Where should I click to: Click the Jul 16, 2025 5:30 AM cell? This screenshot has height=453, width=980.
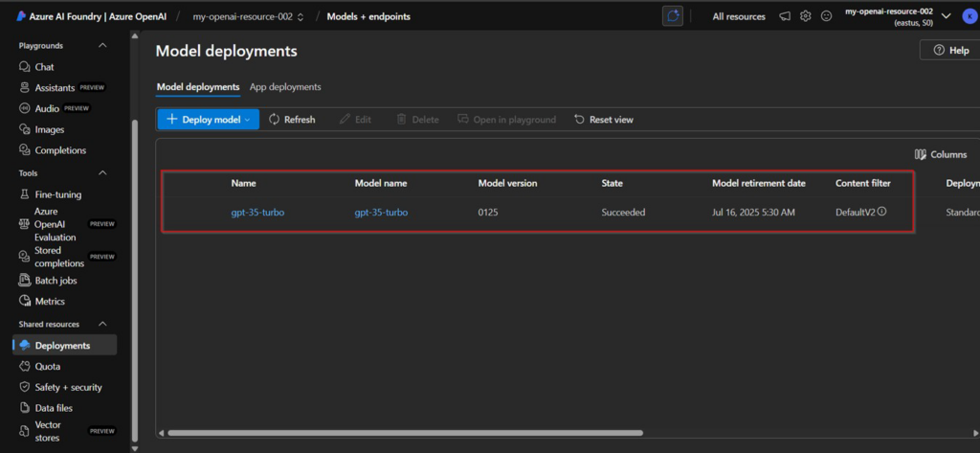(753, 212)
